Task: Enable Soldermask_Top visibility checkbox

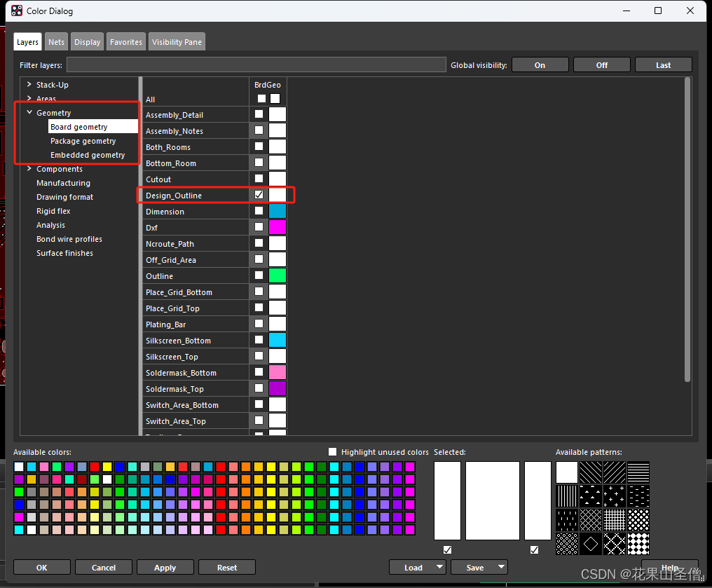Action: click(x=259, y=388)
